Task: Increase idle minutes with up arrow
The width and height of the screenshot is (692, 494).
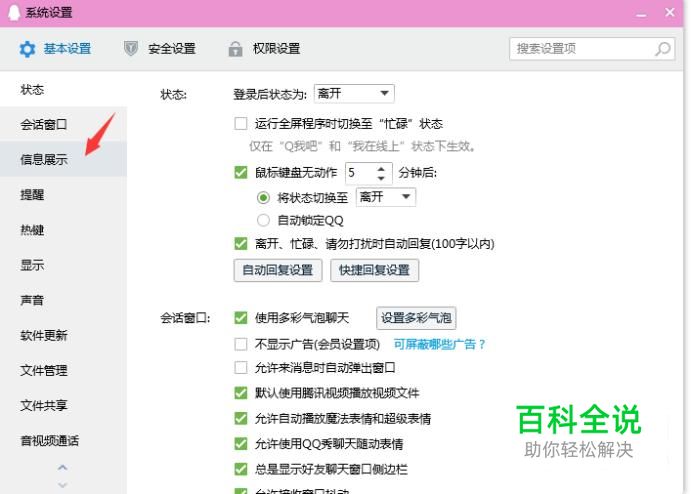Action: coord(381,168)
